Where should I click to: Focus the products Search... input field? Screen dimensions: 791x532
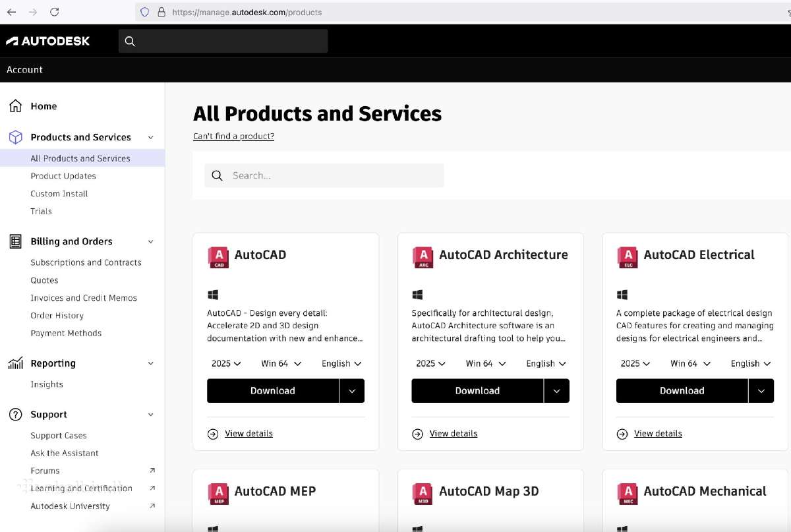coord(324,175)
